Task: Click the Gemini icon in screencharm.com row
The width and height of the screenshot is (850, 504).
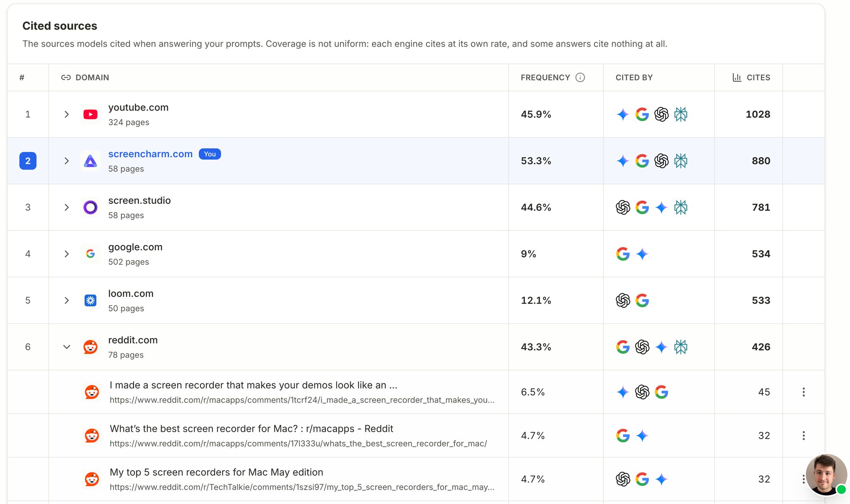Action: tap(623, 161)
